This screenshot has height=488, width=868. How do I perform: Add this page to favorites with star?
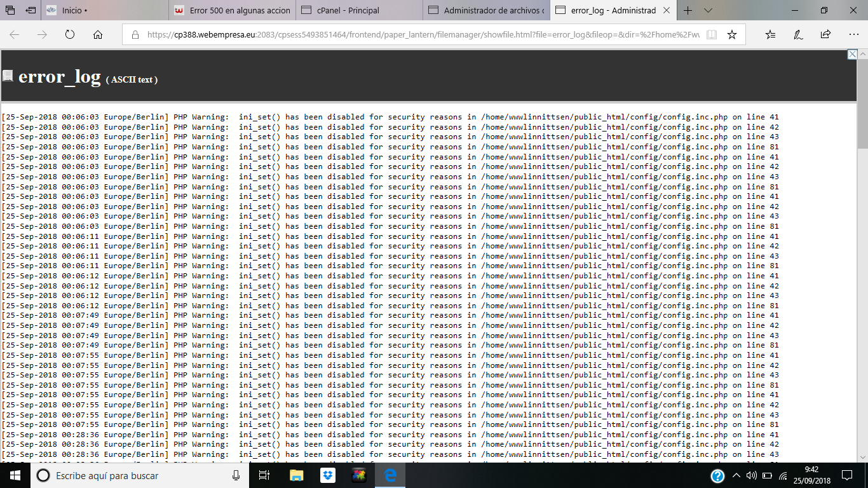pos(732,35)
